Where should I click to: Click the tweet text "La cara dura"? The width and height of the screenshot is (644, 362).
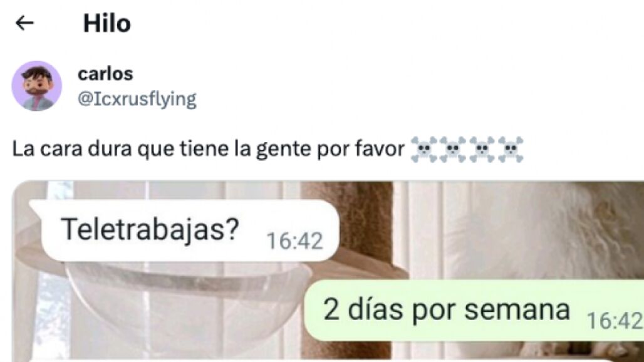(72, 148)
